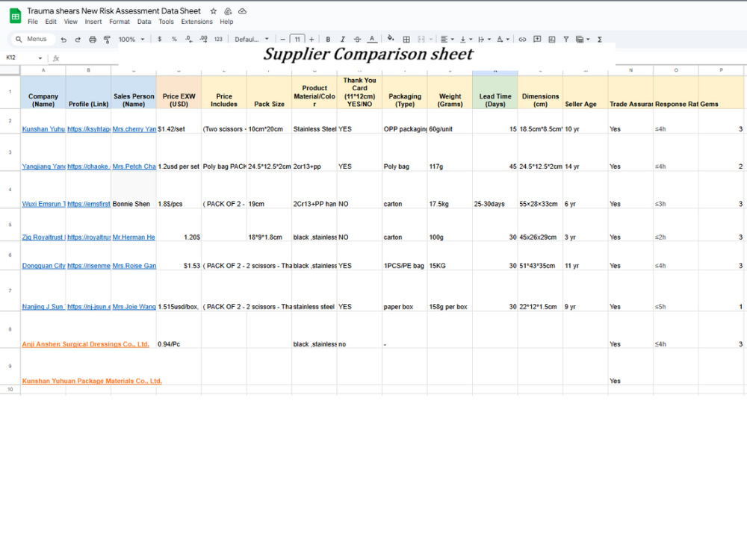
Task: Open the Edit menu
Action: click(51, 22)
